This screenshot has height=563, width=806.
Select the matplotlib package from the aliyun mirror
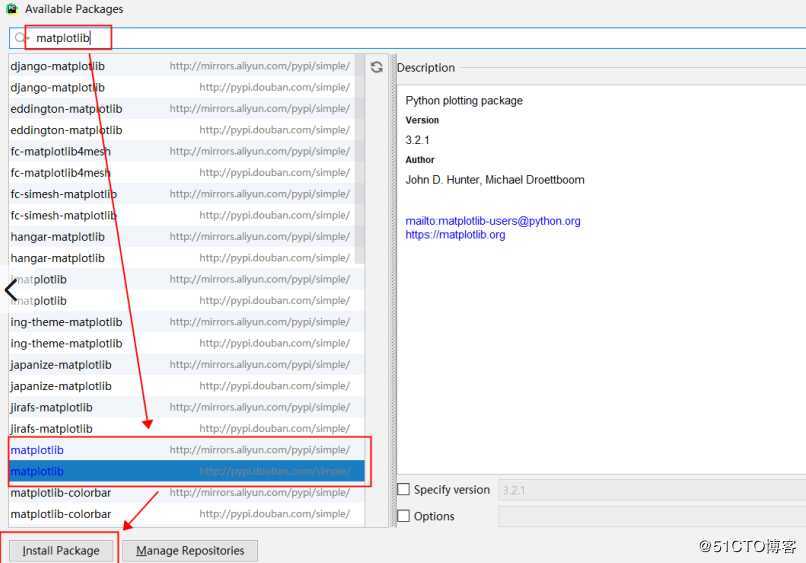click(186, 450)
